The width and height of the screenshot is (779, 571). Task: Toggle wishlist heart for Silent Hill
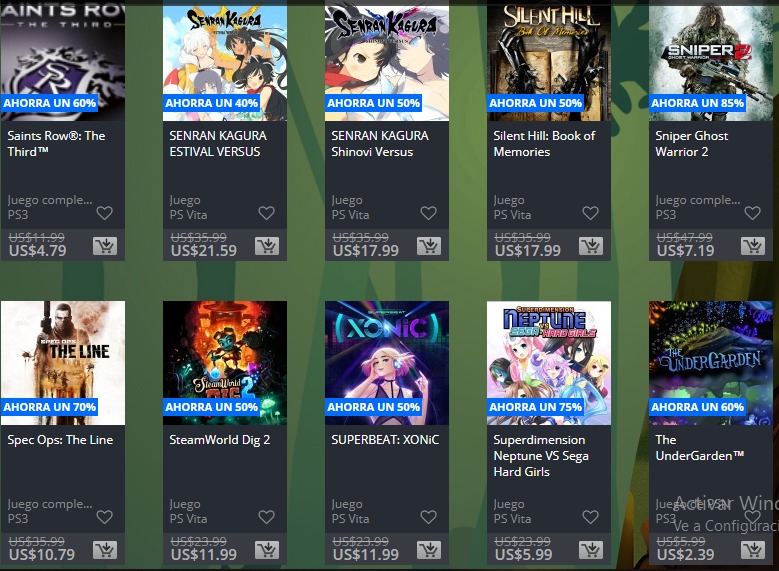click(x=590, y=213)
